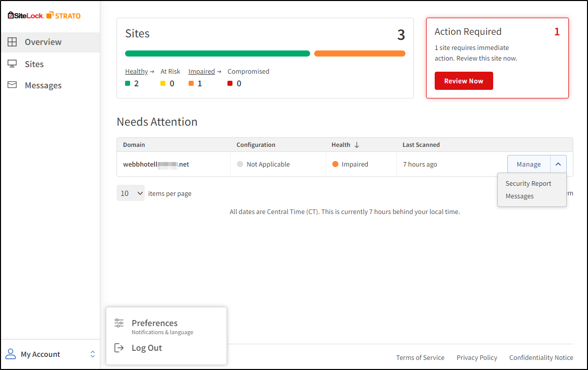The image size is (588, 370).
Task: Collapse the Manage dropdown chevron
Action: pos(559,164)
